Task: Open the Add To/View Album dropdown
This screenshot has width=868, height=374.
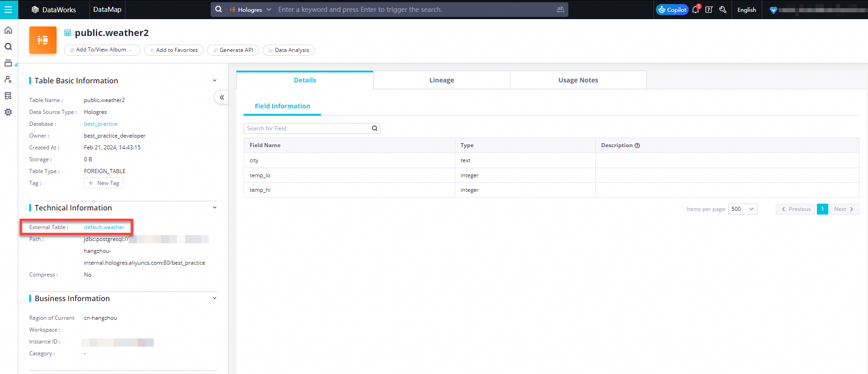Action: click(x=102, y=50)
